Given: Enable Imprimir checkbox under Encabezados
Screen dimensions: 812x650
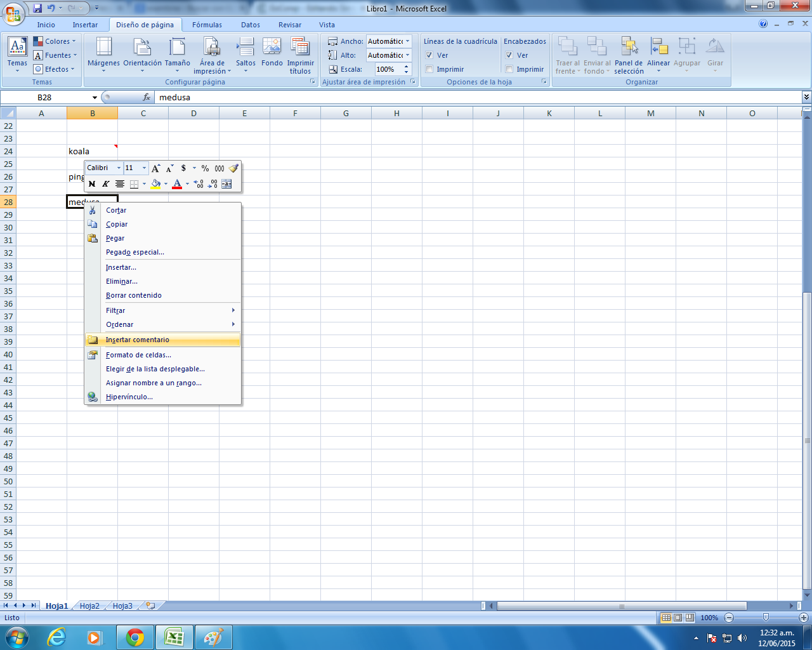Looking at the screenshot, I should tap(509, 69).
